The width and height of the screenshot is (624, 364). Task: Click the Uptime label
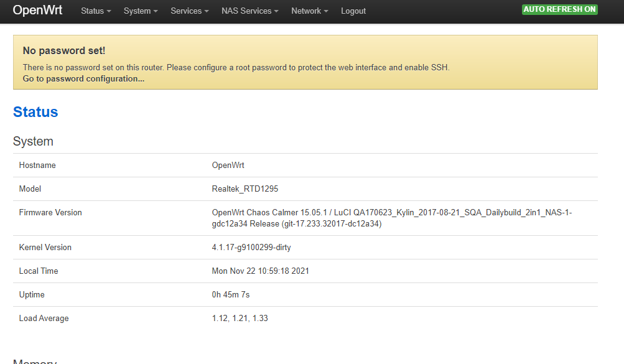pyautogui.click(x=32, y=295)
